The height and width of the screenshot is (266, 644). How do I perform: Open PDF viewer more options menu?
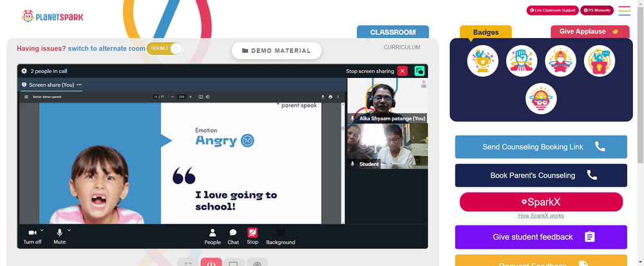click(338, 97)
